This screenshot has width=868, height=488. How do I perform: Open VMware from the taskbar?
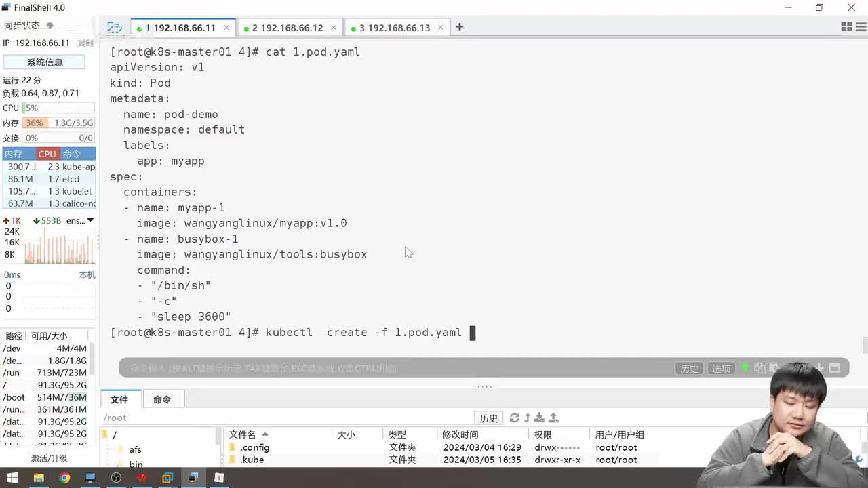(167, 478)
